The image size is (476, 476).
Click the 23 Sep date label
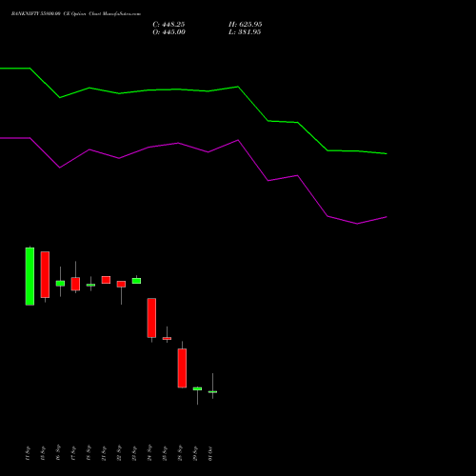134,453
